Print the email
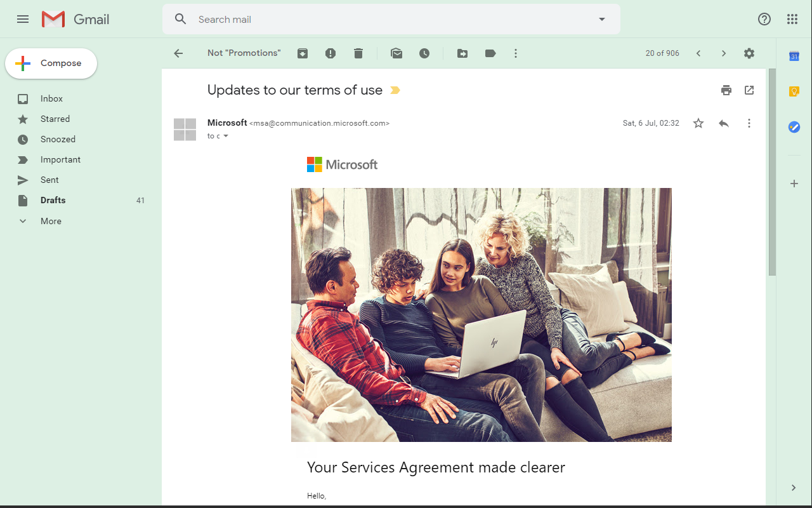Image resolution: width=812 pixels, height=508 pixels. [x=726, y=90]
